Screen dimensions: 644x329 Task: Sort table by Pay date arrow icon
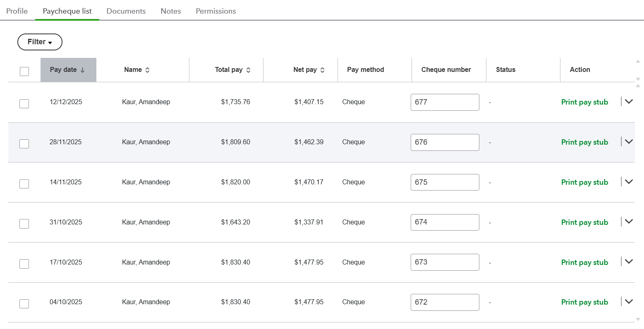pos(82,70)
